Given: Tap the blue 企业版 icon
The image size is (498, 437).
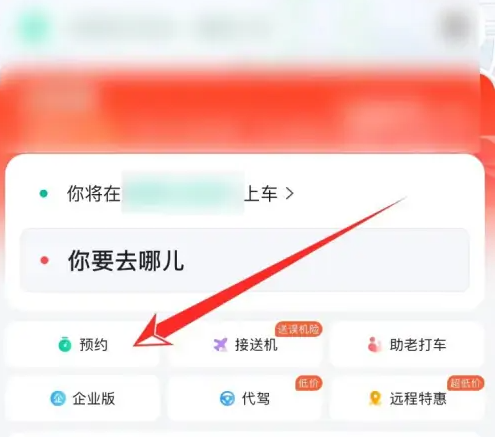Looking at the screenshot, I should tap(58, 398).
